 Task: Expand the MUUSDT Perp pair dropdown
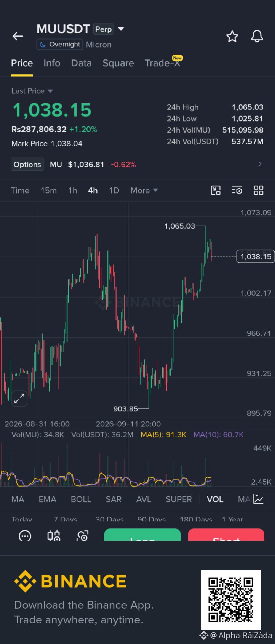(x=121, y=29)
